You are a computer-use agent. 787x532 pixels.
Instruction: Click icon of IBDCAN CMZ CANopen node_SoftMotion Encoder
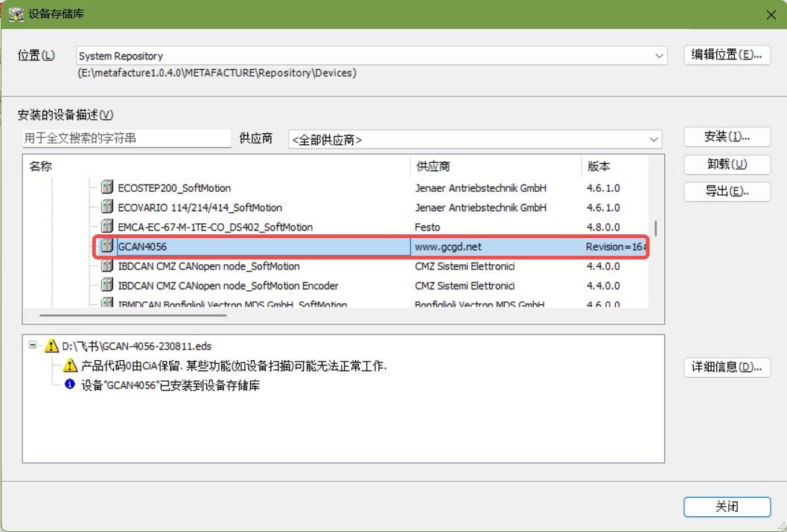107,286
